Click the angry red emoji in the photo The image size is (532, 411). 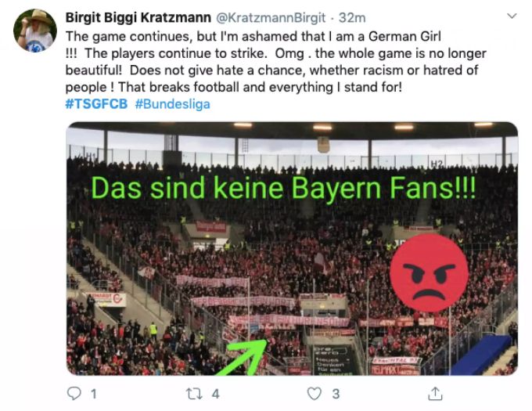point(430,273)
